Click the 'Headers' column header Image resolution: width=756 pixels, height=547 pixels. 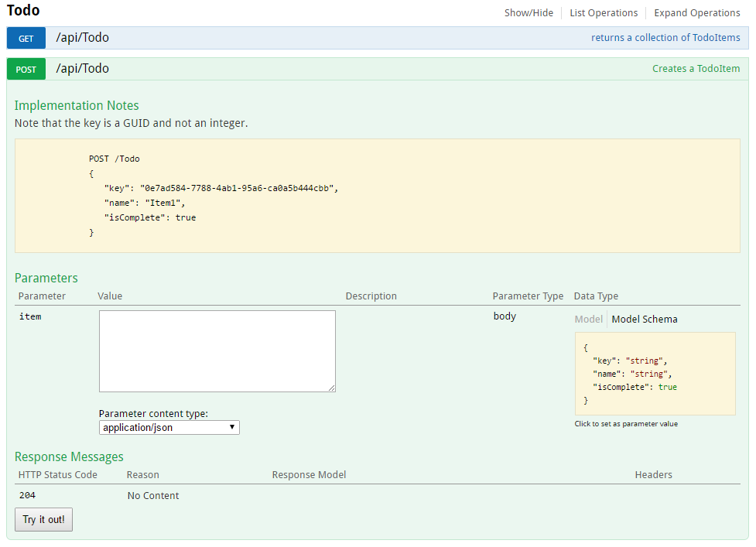pos(653,475)
